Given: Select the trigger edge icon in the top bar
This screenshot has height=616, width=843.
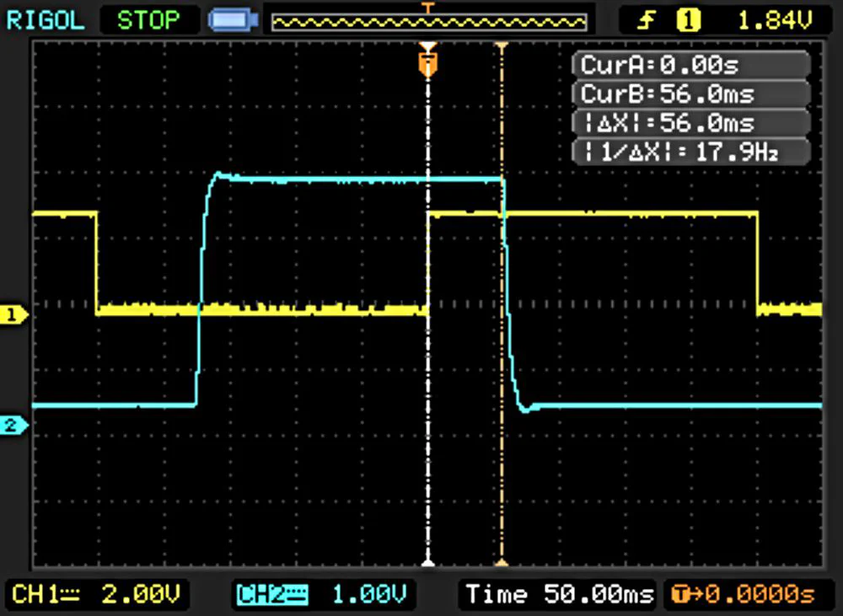Looking at the screenshot, I should click(x=644, y=19).
